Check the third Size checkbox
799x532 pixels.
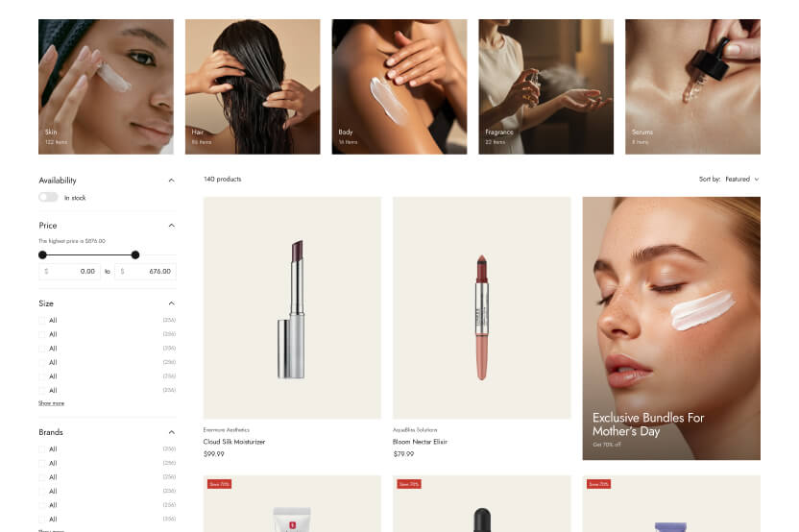[42, 349]
